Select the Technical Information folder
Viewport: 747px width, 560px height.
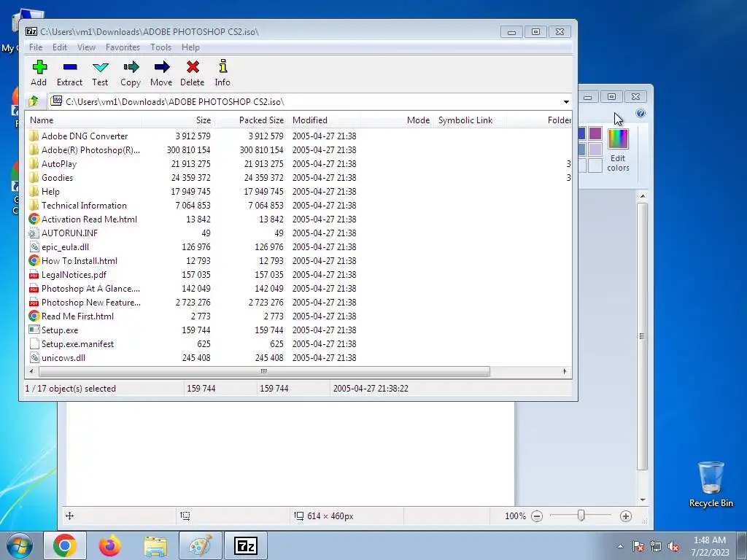click(x=84, y=205)
